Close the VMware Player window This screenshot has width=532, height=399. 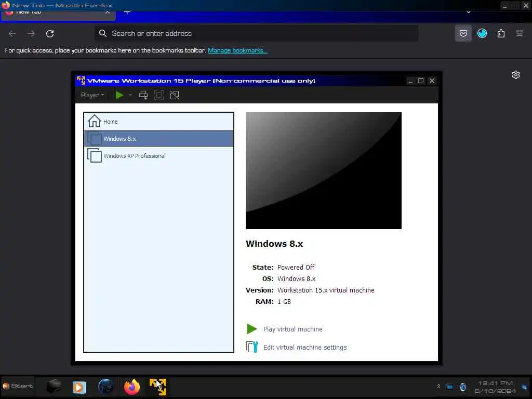pos(432,81)
